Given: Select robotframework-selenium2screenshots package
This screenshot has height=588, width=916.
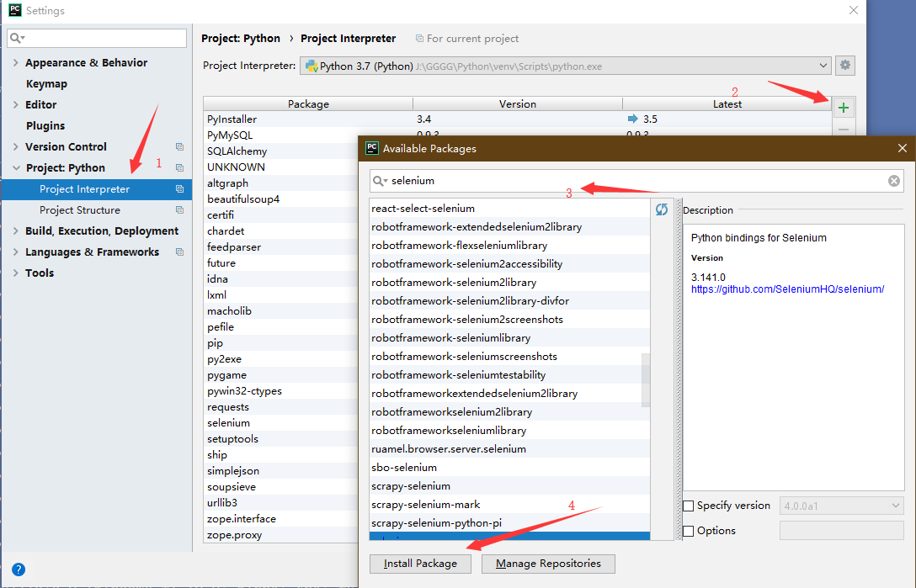Looking at the screenshot, I should pyautogui.click(x=509, y=320).
